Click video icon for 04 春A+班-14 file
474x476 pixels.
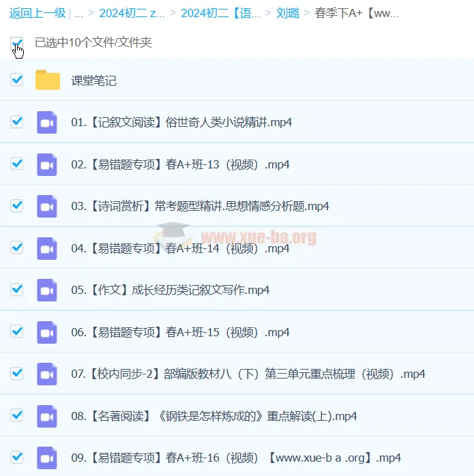(x=47, y=248)
